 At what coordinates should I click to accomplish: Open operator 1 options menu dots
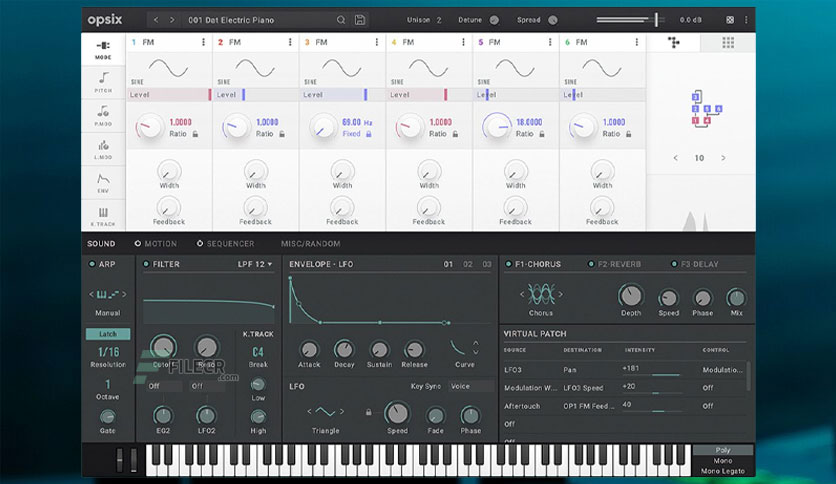tap(203, 42)
